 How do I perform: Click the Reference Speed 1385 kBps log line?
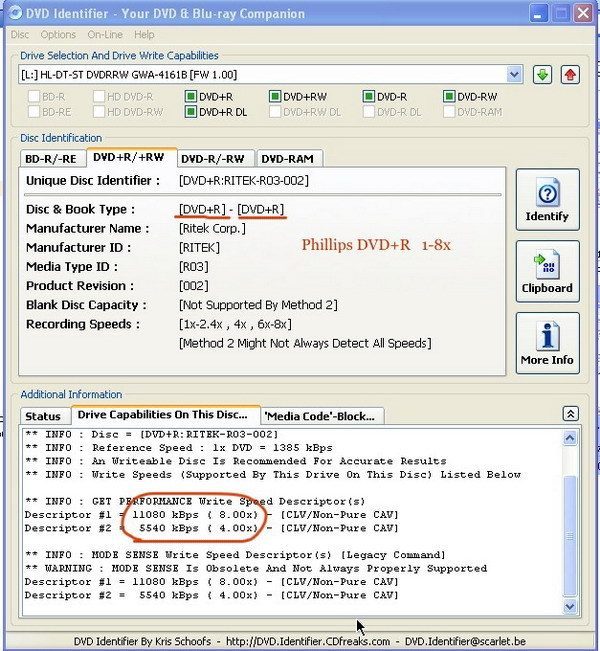click(x=179, y=448)
